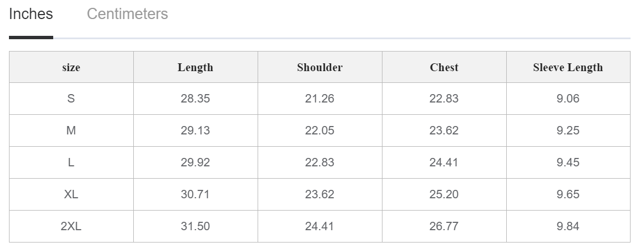Click the Sleeve Length column header

coord(568,67)
